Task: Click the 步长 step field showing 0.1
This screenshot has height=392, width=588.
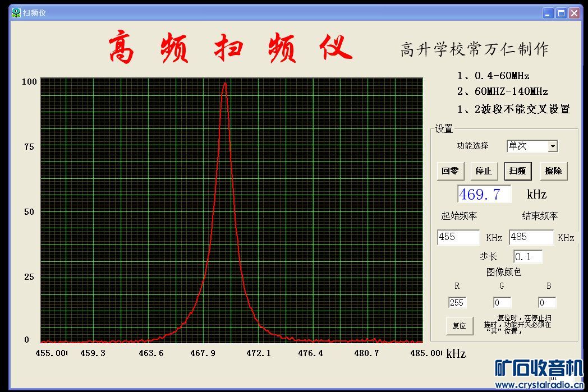Action: click(x=527, y=257)
